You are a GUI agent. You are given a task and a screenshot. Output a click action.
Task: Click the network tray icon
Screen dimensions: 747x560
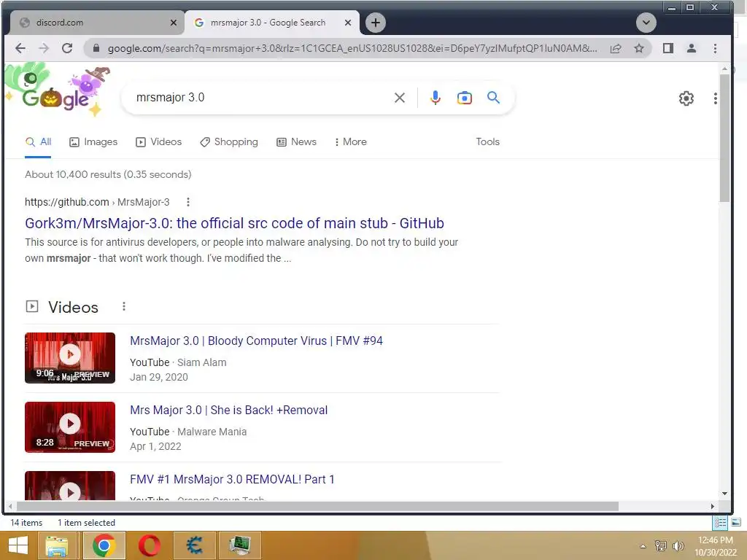pos(661,546)
